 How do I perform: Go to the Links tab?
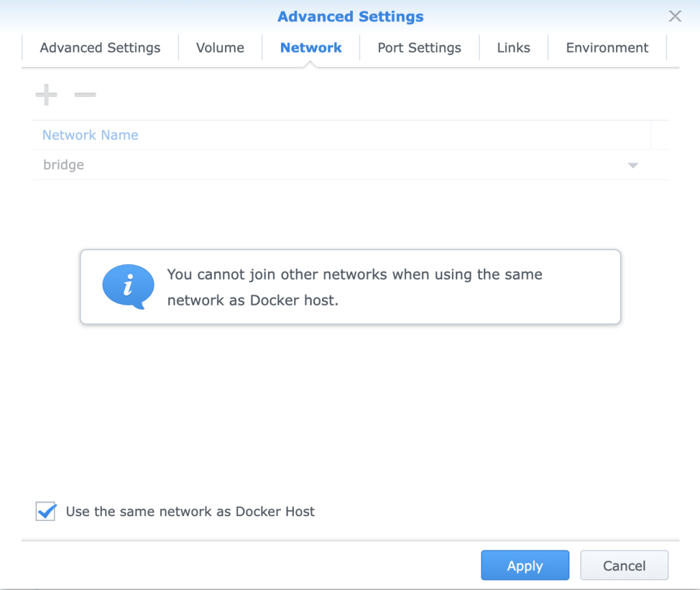(513, 48)
